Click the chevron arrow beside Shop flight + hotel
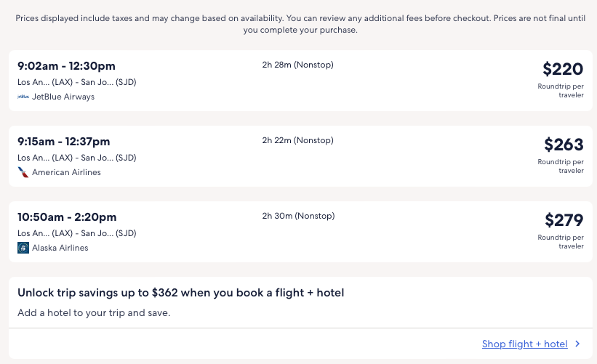Screen dimensions: 597x364 [x=577, y=344]
